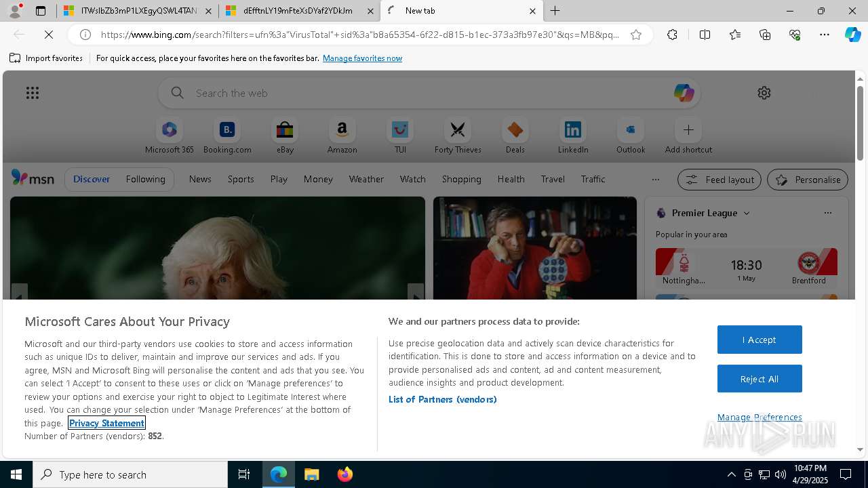The image size is (868, 488).
Task: Add this page to favorites star
Action: 636,35
